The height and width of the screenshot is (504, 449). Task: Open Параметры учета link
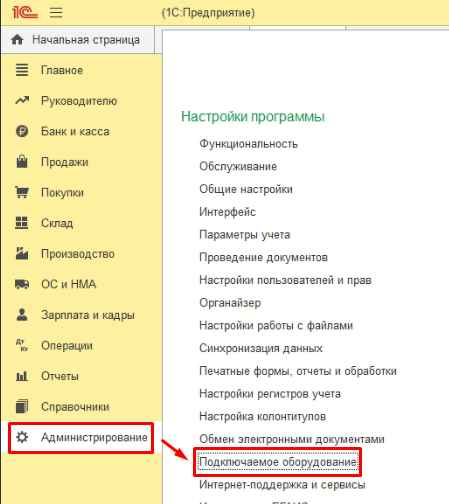tap(245, 235)
